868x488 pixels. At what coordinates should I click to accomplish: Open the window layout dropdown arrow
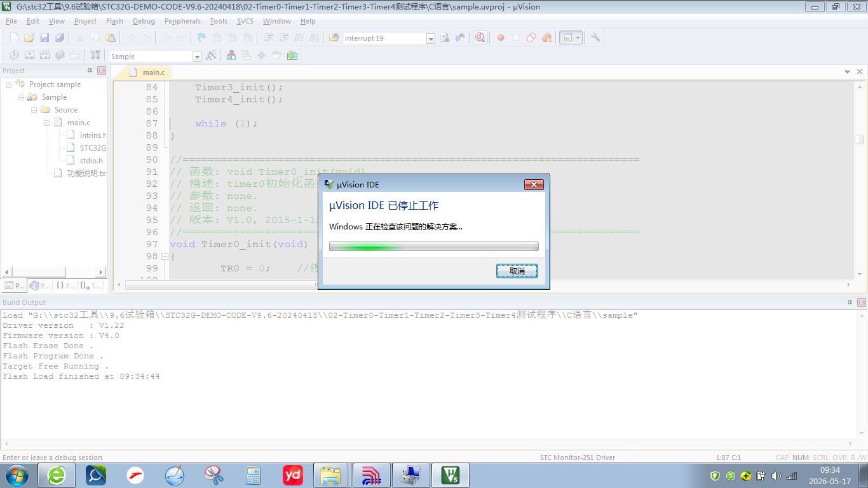tap(578, 38)
